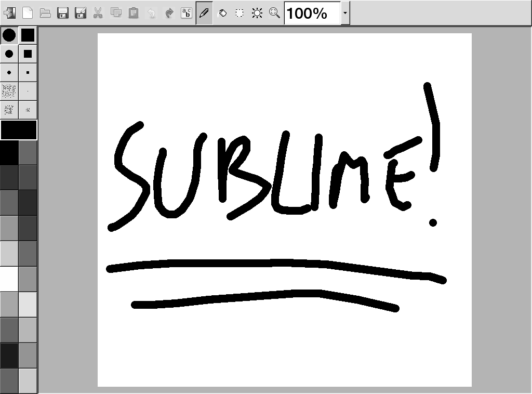Redo the undone action
This screenshot has height=394, width=532.
[x=169, y=13]
